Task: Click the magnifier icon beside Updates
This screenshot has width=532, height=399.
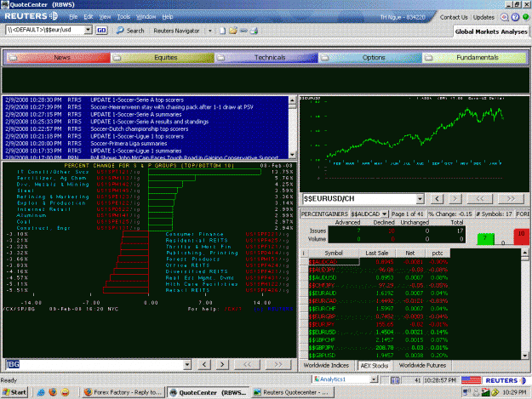Action: pyautogui.click(x=505, y=17)
